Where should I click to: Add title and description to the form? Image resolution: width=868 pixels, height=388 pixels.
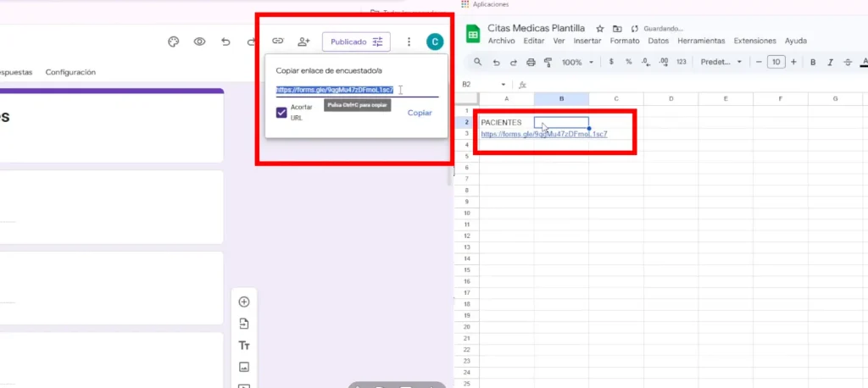(x=244, y=346)
